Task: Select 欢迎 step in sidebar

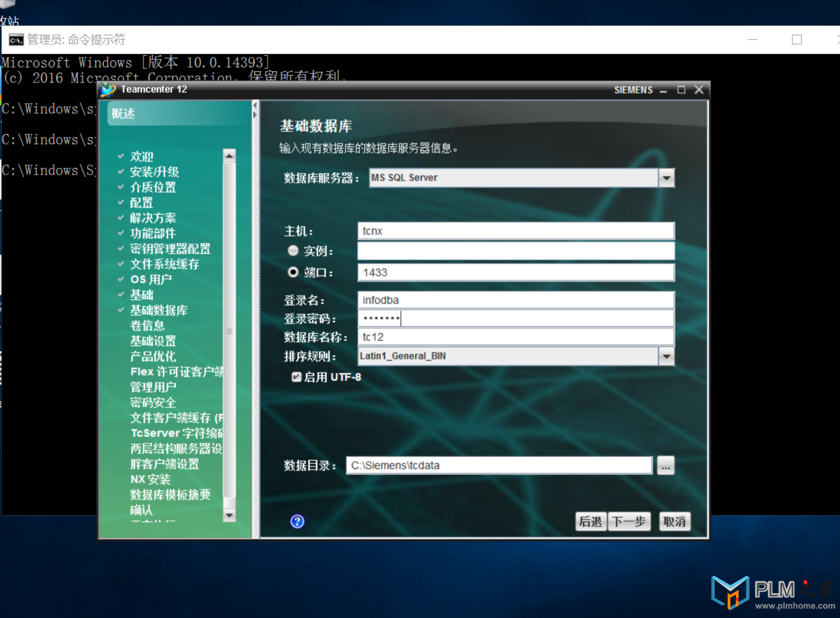Action: point(142,156)
